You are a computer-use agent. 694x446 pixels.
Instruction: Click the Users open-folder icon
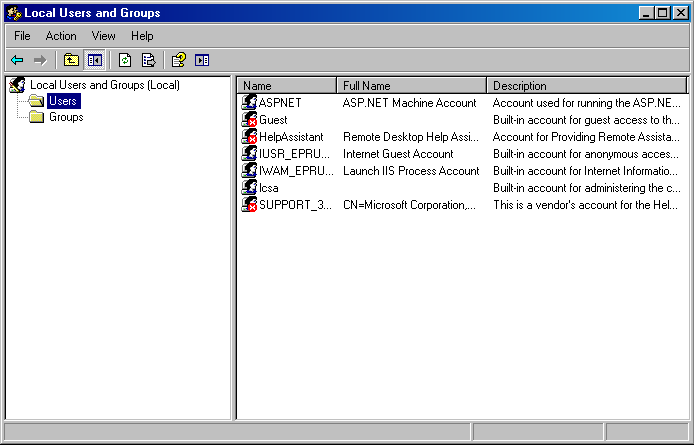pyautogui.click(x=36, y=101)
